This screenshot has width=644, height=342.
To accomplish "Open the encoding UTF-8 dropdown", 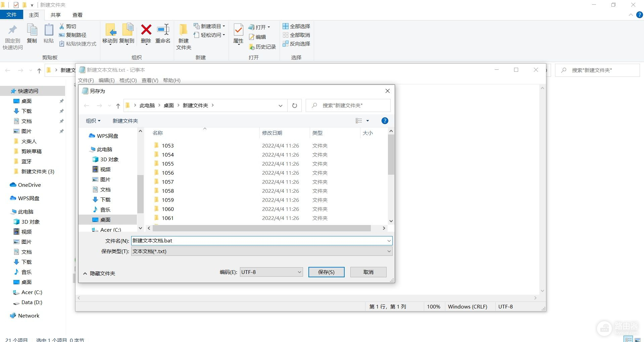I will [x=271, y=272].
